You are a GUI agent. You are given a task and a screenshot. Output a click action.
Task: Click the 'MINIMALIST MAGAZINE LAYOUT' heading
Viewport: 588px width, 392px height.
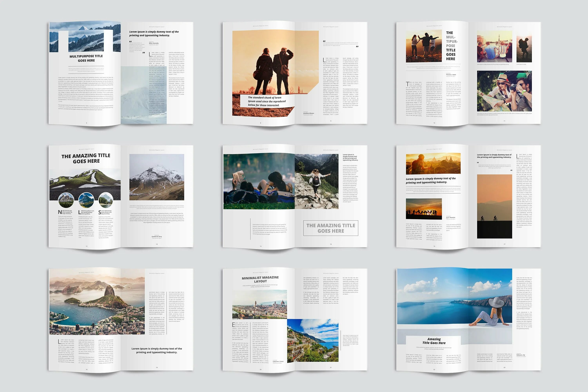(260, 279)
